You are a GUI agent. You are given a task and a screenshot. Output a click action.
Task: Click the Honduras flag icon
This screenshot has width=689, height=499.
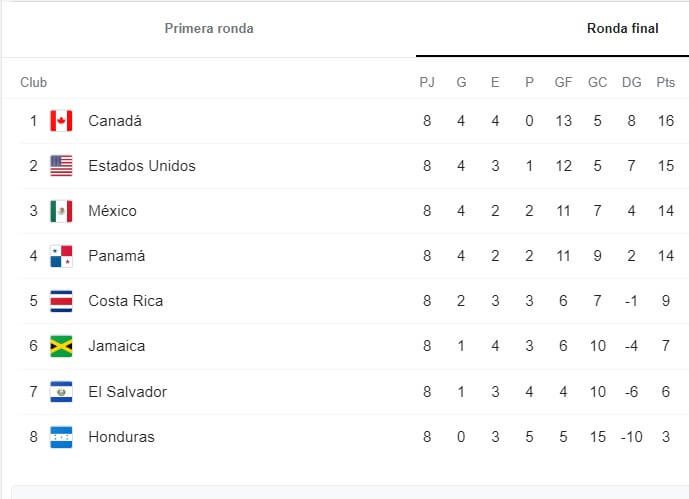pyautogui.click(x=62, y=437)
